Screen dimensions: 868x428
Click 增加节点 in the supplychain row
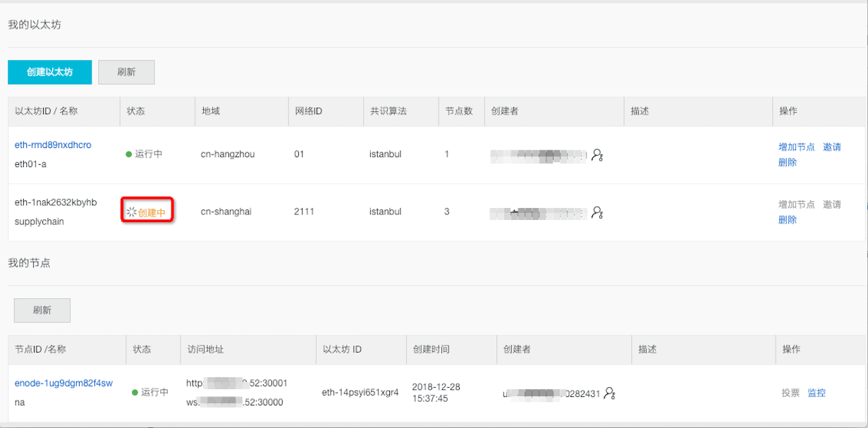[797, 204]
